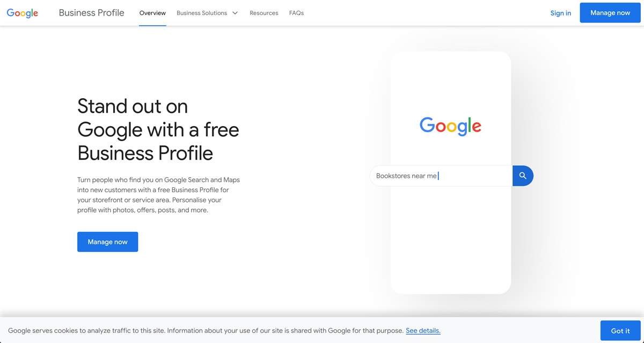
Task: Click the chevron arrow beside Business Solutions
Action: (235, 13)
